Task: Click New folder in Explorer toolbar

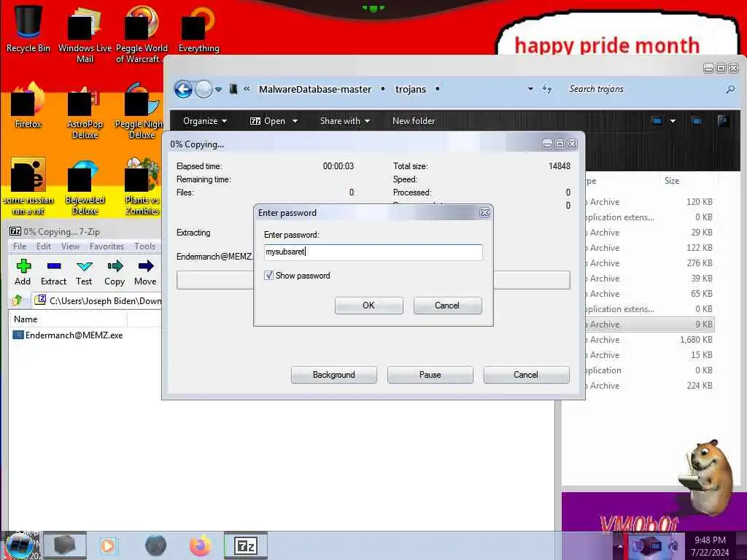Action: point(414,121)
